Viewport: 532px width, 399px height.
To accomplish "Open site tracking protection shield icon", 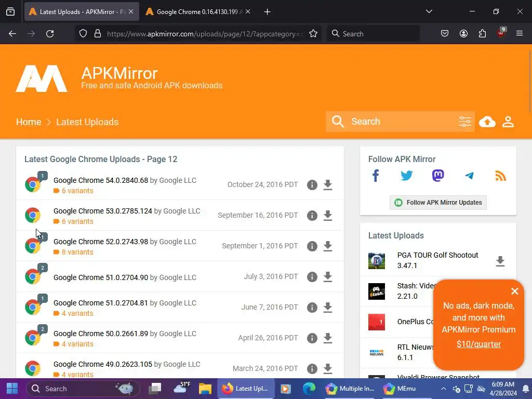I will pyautogui.click(x=83, y=34).
